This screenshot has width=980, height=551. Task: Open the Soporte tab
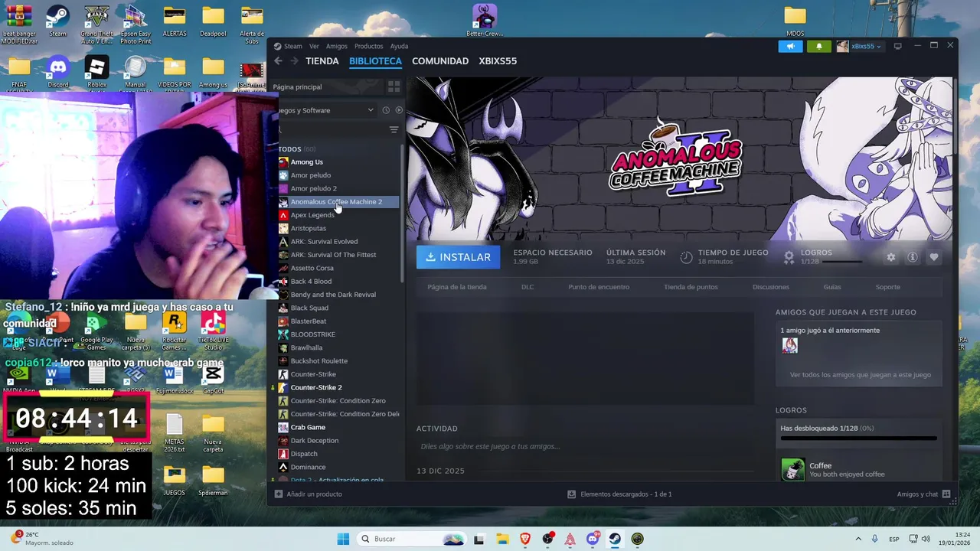[888, 287]
